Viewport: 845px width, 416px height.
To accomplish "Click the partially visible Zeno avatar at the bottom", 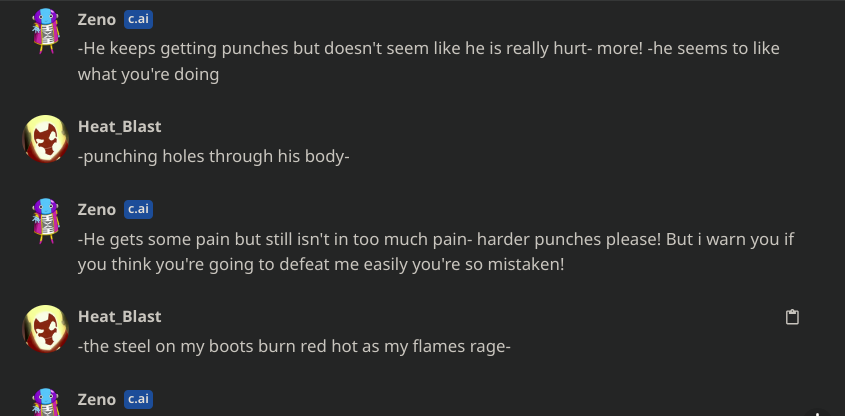I will point(46,402).
